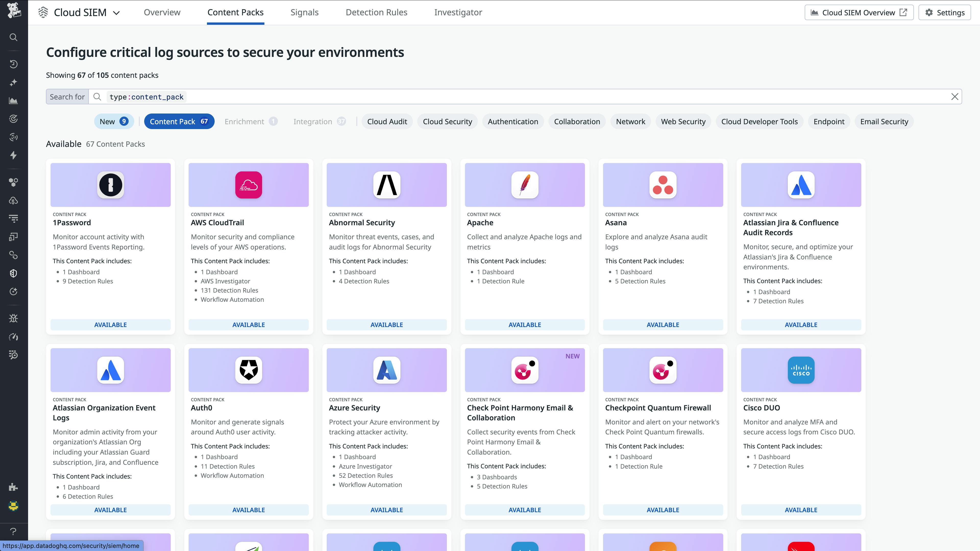Open the search panel in the left sidebar
The width and height of the screenshot is (980, 551).
click(x=13, y=37)
